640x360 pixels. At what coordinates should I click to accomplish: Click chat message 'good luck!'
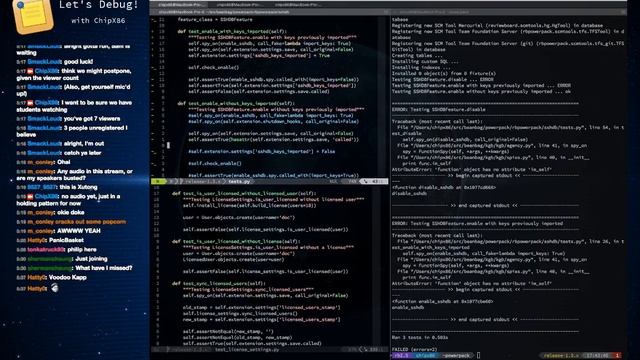(78, 62)
